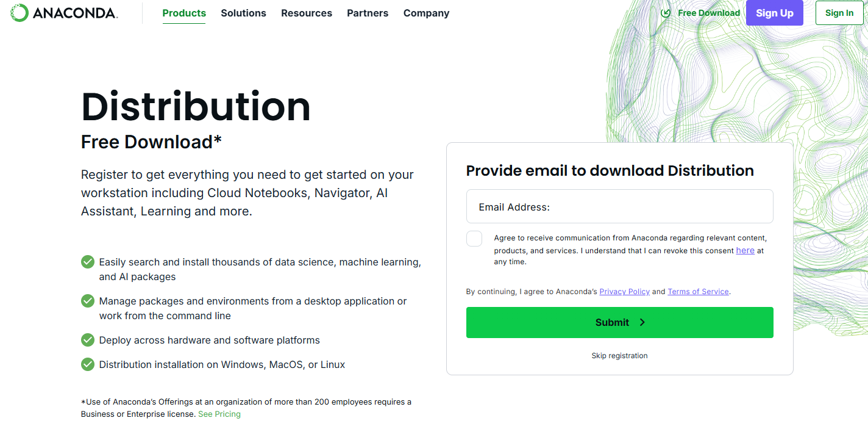This screenshot has height=429, width=868.
Task: Click the 'Free Download*' subheading
Action: [151, 142]
